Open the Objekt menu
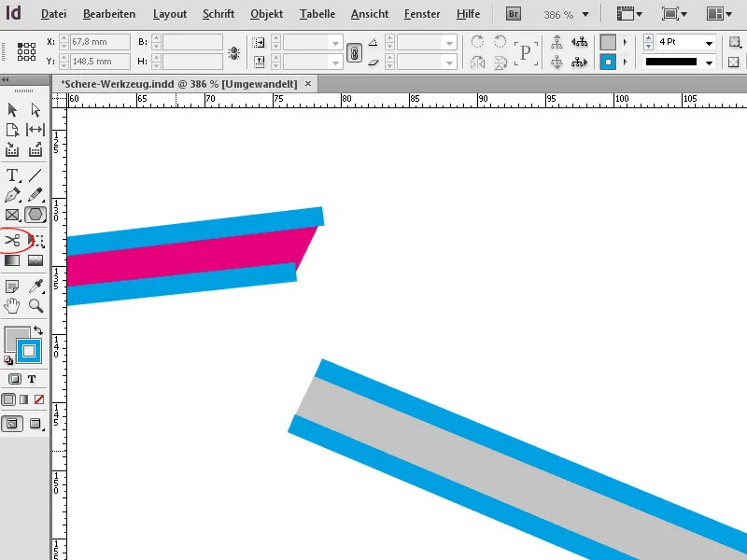Viewport: 747px width, 560px height. click(266, 14)
